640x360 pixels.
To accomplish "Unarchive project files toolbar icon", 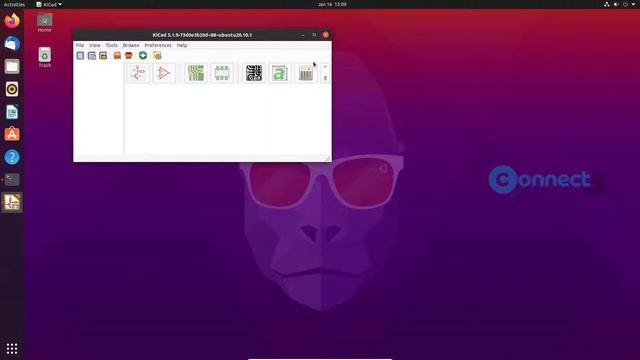I will 129,56.
